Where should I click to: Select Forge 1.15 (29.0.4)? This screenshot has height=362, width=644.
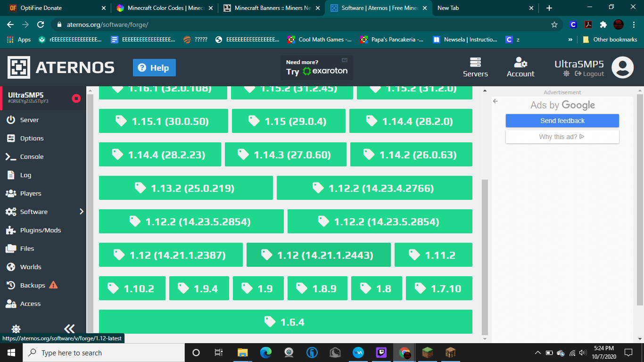[289, 121]
